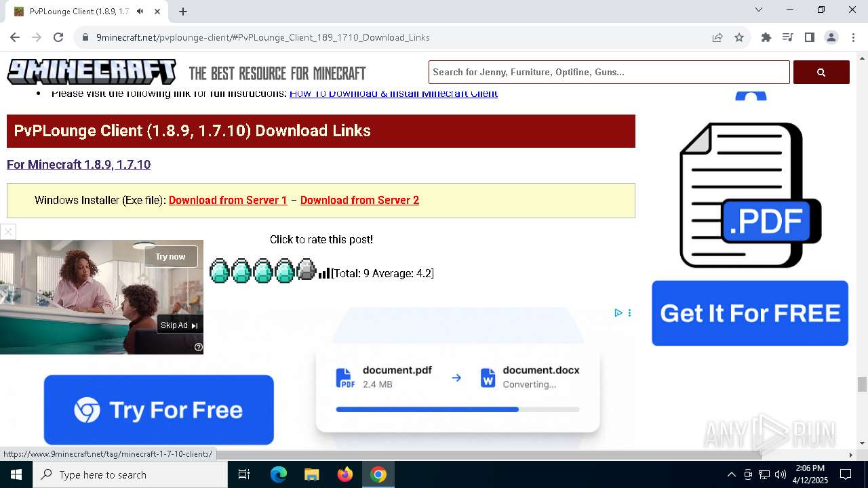Toggle the browser side panel
Viewport: 868px width, 488px height.
click(810, 37)
